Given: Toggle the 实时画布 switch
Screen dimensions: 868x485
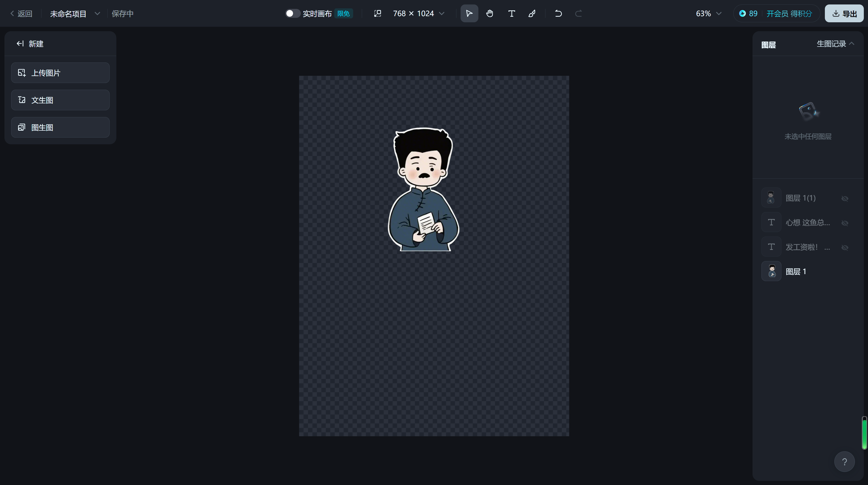Looking at the screenshot, I should point(292,13).
